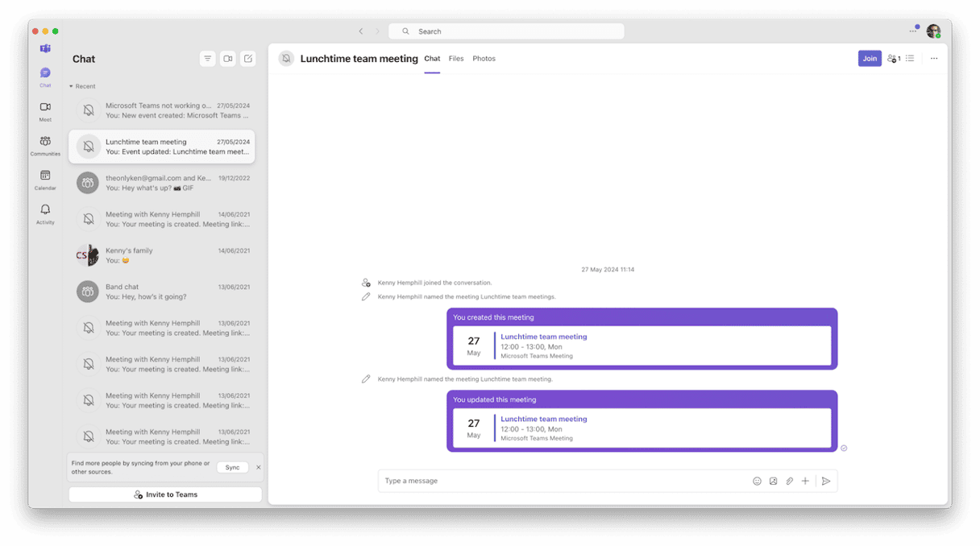The image size is (980, 546).
Task: Click 'You created this meeting' card header
Action: (493, 317)
